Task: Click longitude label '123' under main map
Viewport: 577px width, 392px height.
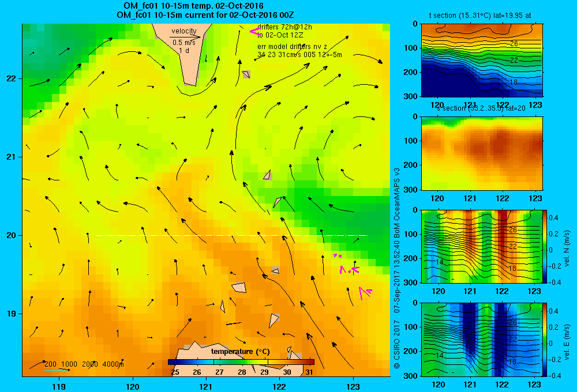Action: coord(353,386)
